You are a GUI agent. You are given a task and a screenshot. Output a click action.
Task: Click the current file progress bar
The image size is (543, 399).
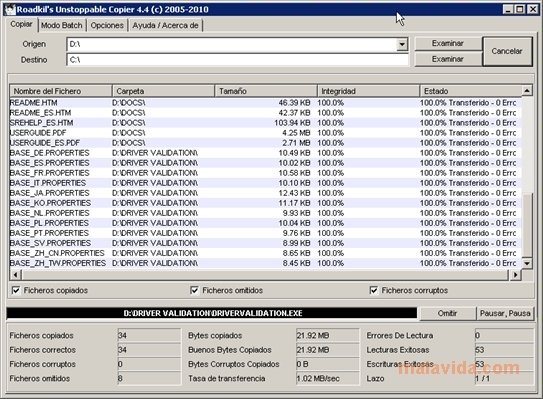[x=212, y=313]
